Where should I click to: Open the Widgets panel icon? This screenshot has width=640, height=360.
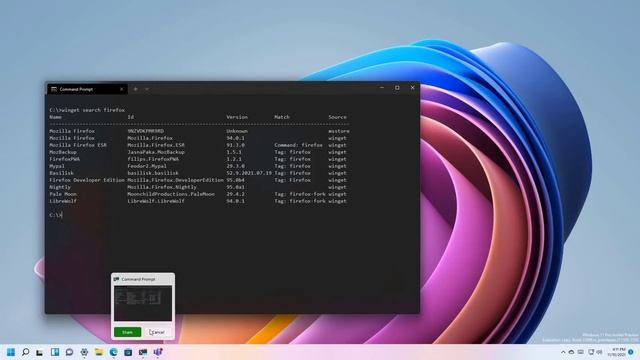[x=55, y=352]
